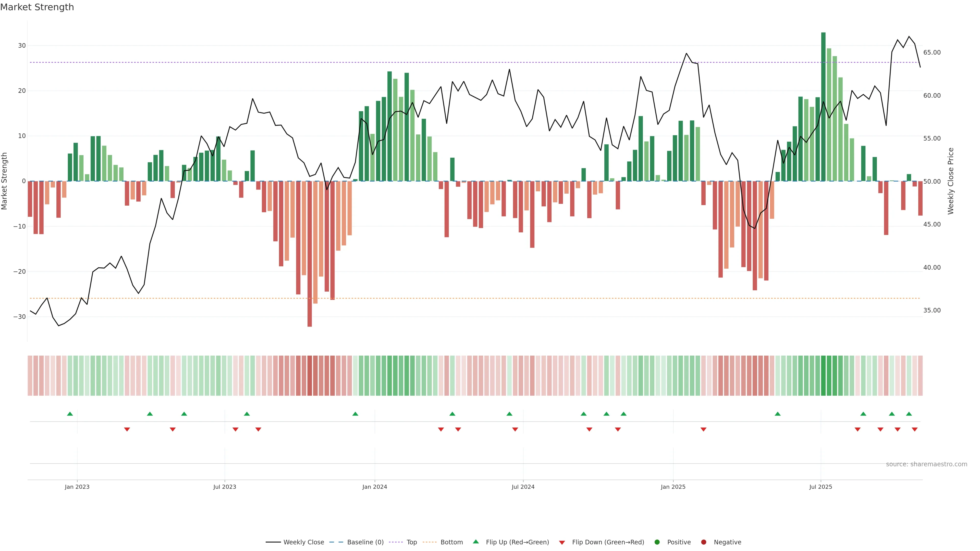Click the Negative red circle legend icon

pos(703,542)
